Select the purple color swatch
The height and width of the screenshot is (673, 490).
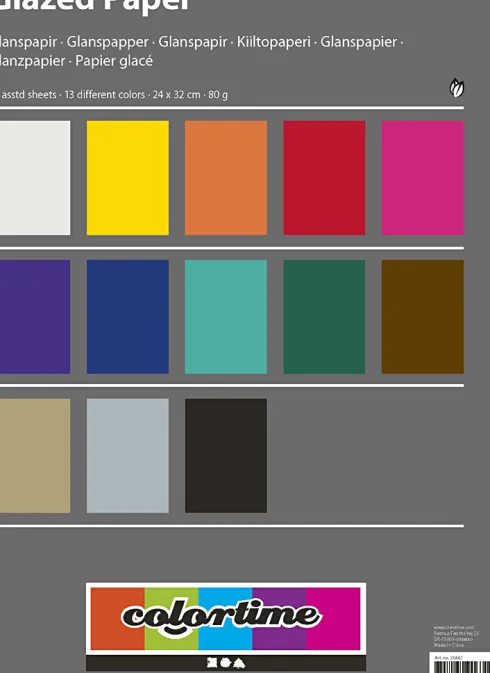[35, 317]
